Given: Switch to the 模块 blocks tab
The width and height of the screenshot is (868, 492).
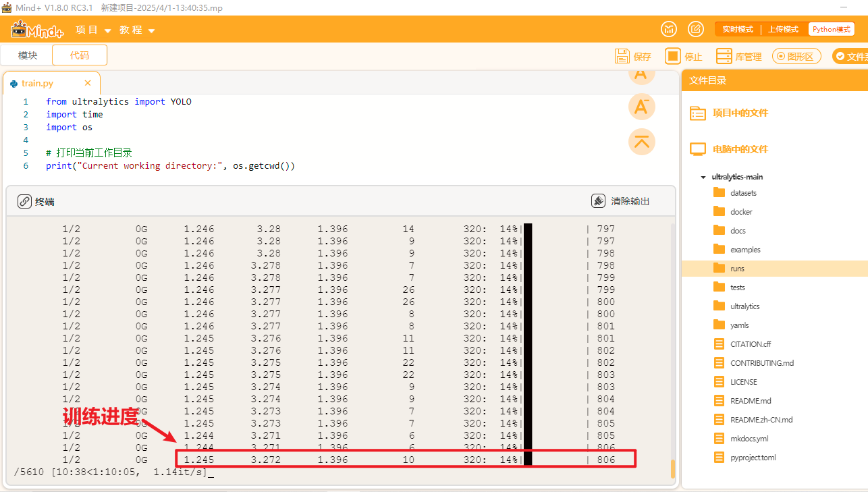Looking at the screenshot, I should click(x=28, y=55).
